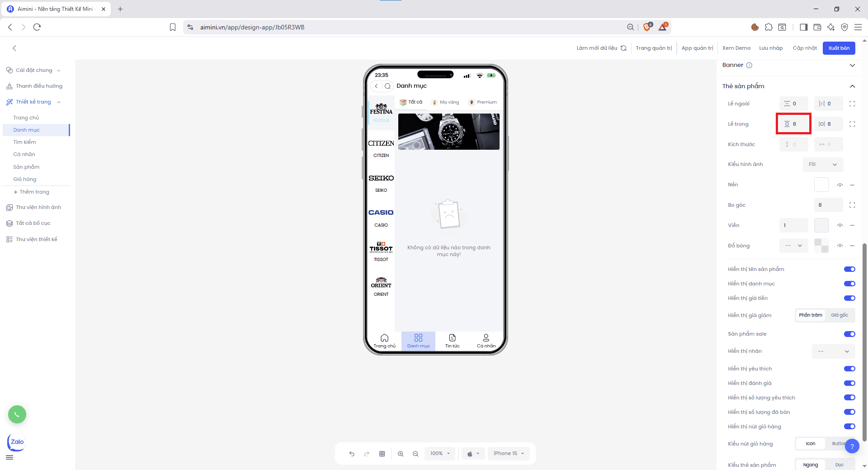Open the 'Kiểu hình ảnh' Fill dropdown
The width and height of the screenshot is (868, 470).
(x=823, y=165)
